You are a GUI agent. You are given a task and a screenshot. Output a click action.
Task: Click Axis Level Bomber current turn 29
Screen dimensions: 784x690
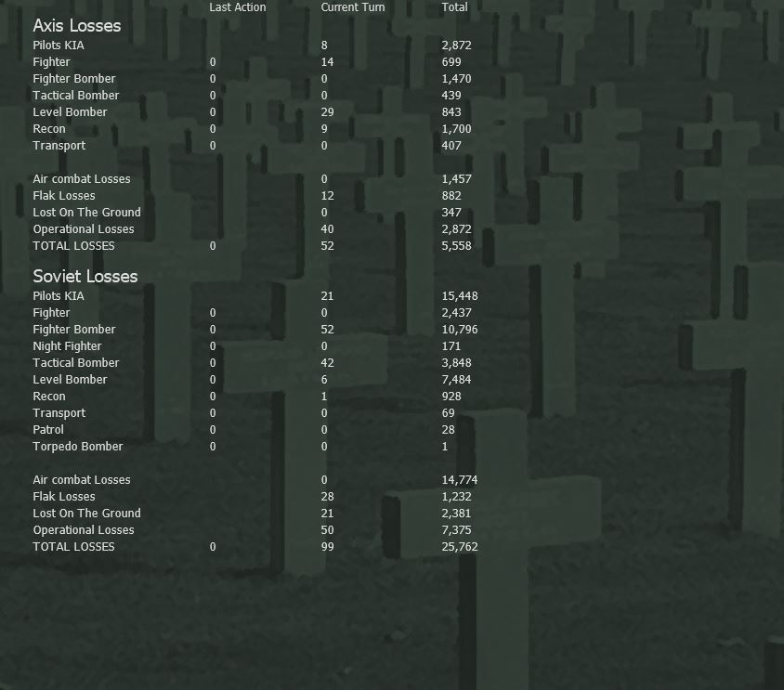328,112
